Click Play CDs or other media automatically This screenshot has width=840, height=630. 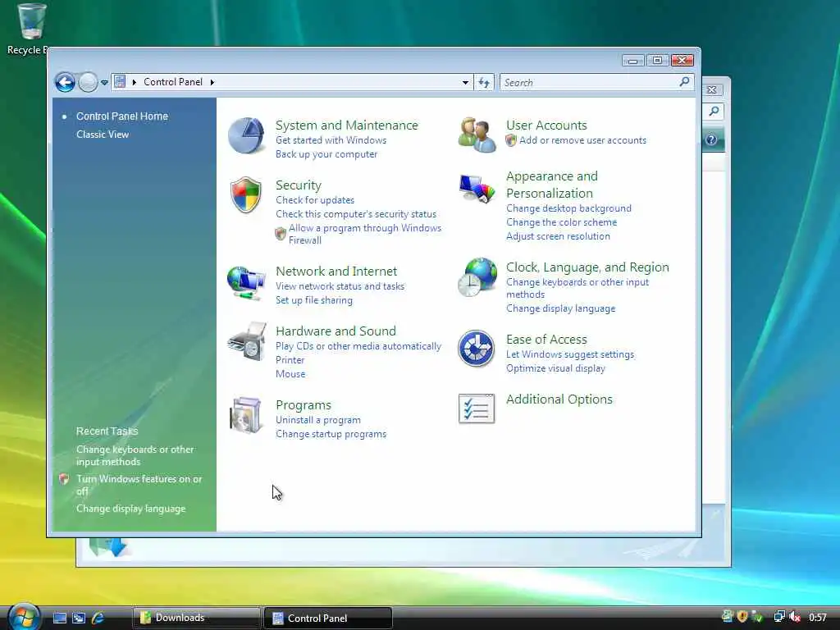[x=358, y=347]
